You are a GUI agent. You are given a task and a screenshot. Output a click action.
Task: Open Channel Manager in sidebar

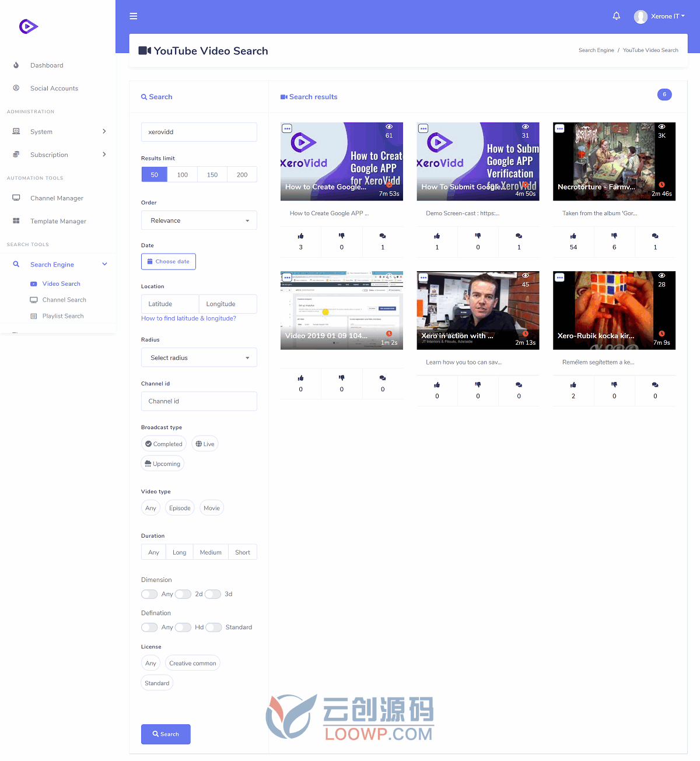click(57, 198)
